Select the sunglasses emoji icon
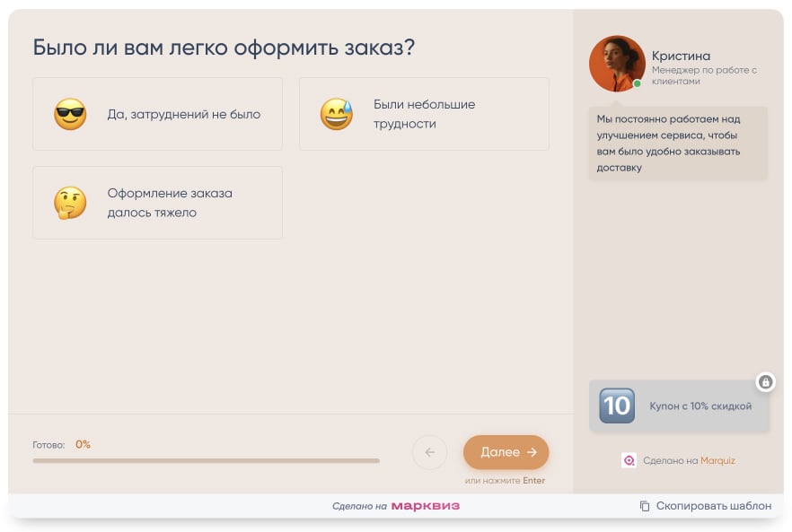Viewport: 792px width, 532px height. point(70,114)
